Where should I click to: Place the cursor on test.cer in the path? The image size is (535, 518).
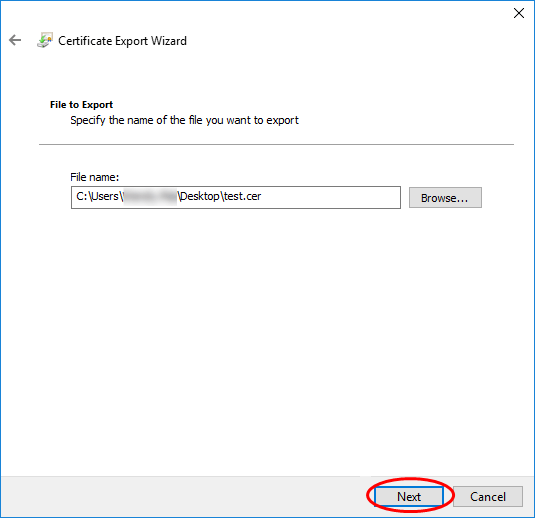(x=243, y=196)
